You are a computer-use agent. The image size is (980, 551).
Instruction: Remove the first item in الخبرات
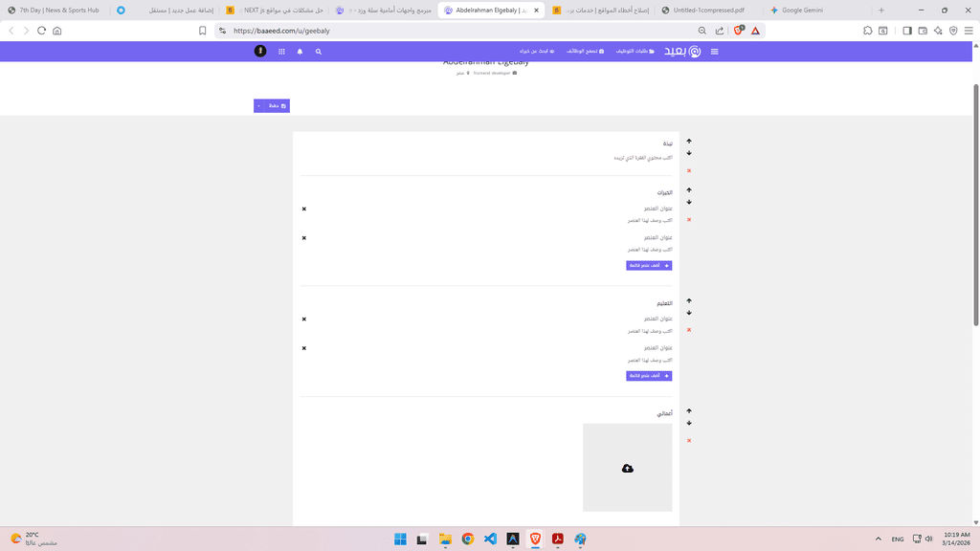tap(304, 209)
